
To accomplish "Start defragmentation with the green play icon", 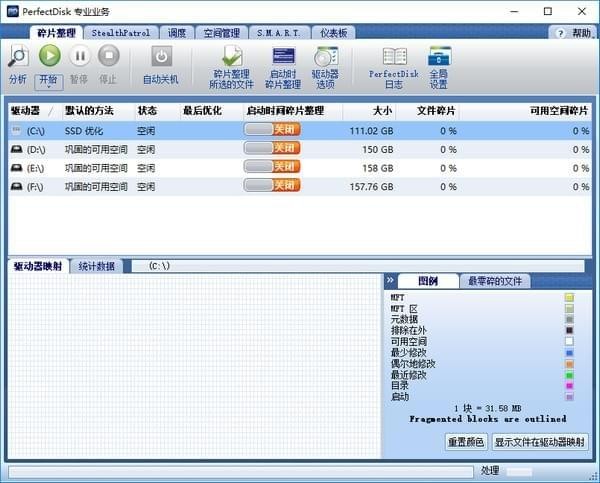I will [50, 55].
